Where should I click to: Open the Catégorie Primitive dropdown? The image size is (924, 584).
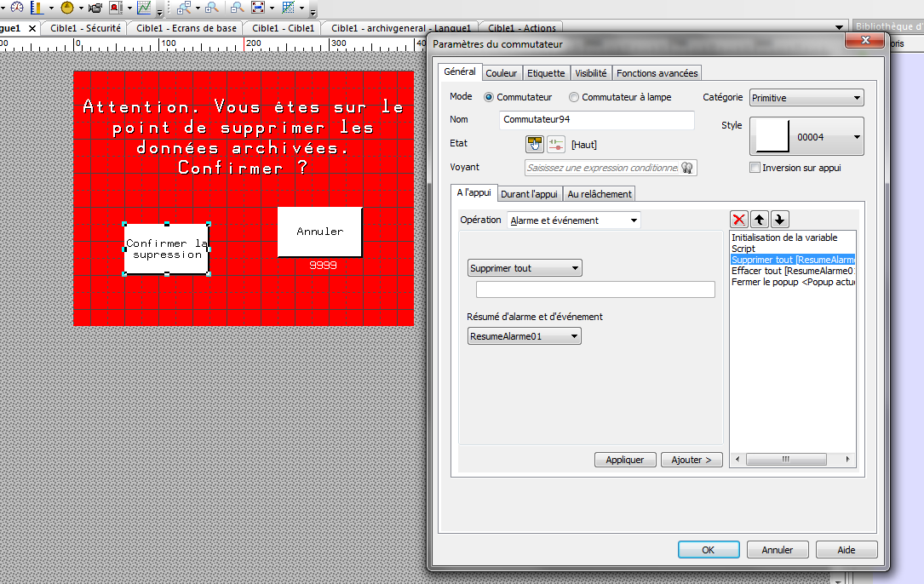point(806,98)
